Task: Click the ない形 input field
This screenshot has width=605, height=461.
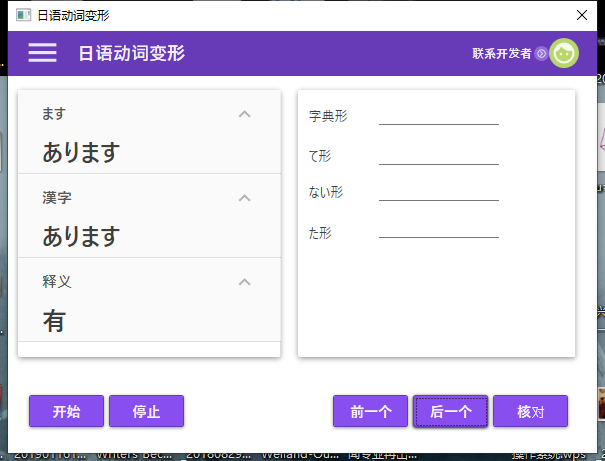Action: point(439,193)
